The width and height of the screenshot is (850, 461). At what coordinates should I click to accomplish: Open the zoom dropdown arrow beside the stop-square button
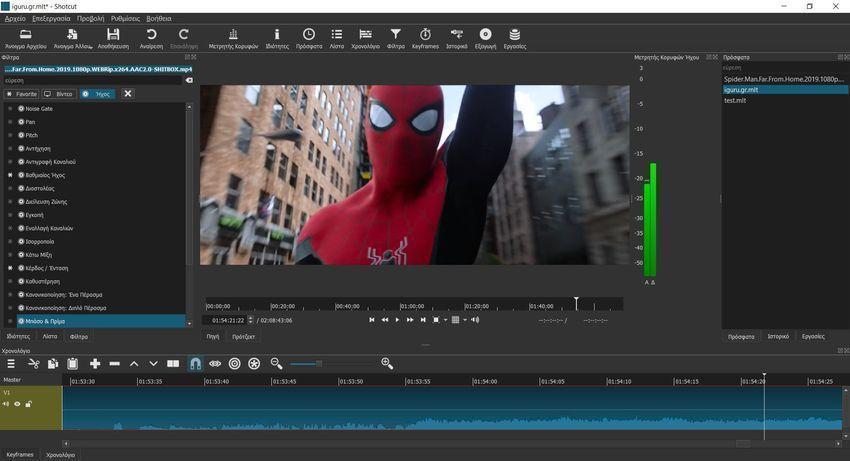(x=445, y=320)
